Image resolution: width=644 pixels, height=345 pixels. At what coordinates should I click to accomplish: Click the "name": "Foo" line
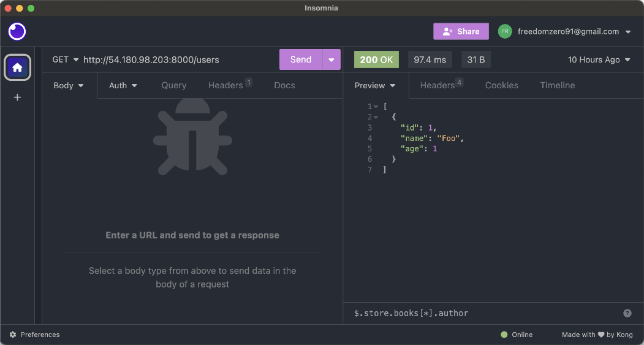[432, 138]
